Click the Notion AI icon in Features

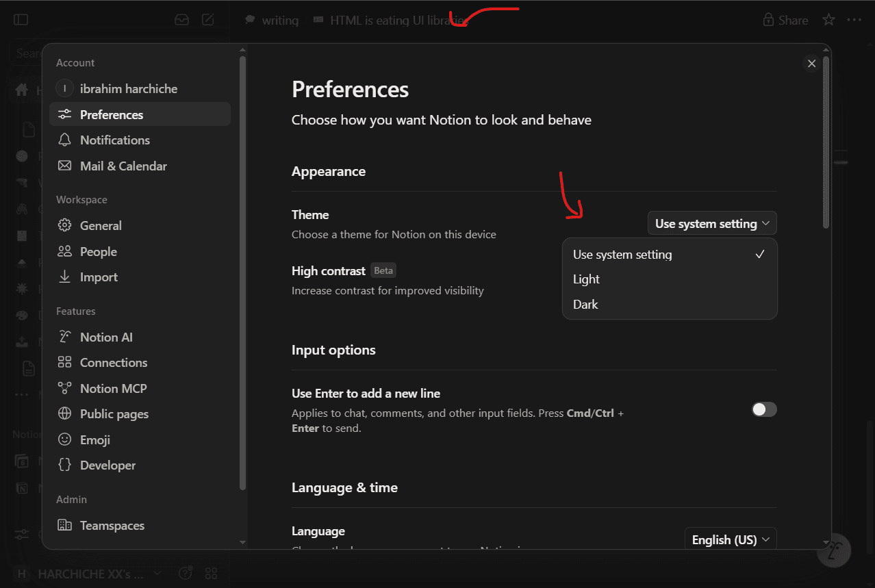click(64, 337)
